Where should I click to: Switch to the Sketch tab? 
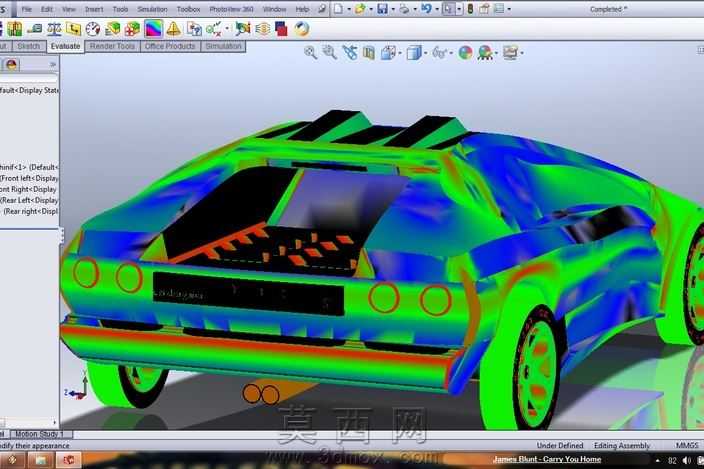(x=29, y=46)
